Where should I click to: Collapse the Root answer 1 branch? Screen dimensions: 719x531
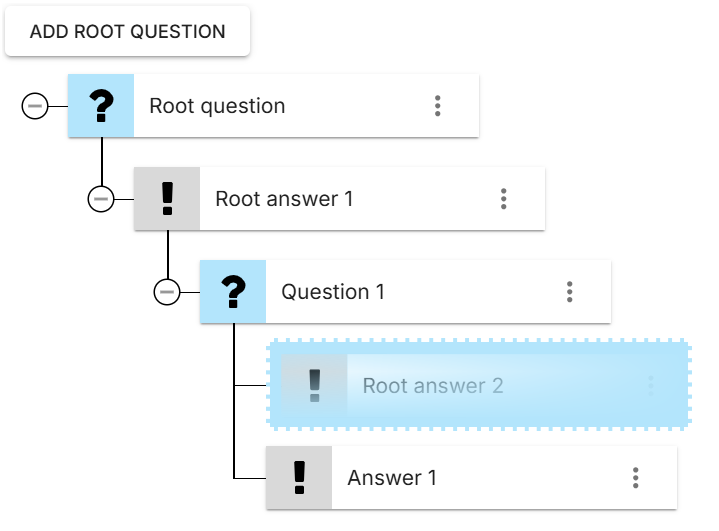101,198
